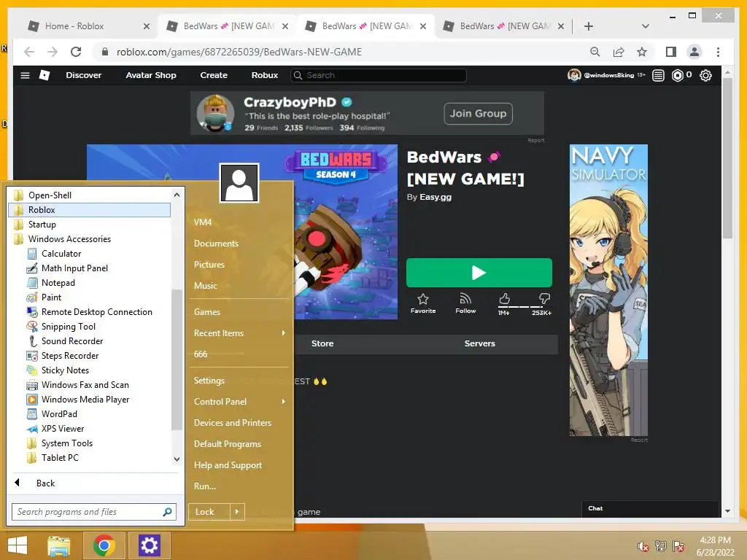Launch Paint application
The height and width of the screenshot is (560, 747).
(44, 297)
